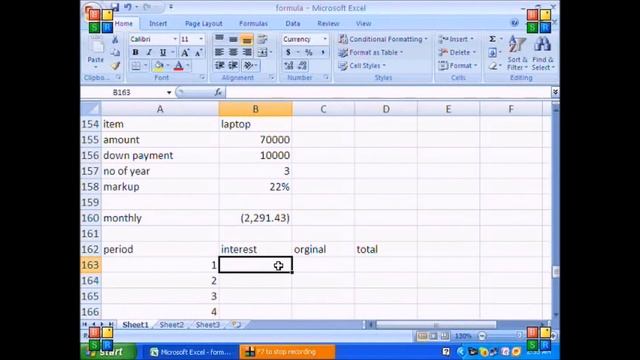Open Find & Select dropdown
This screenshot has height=360, width=640.
coord(543,53)
